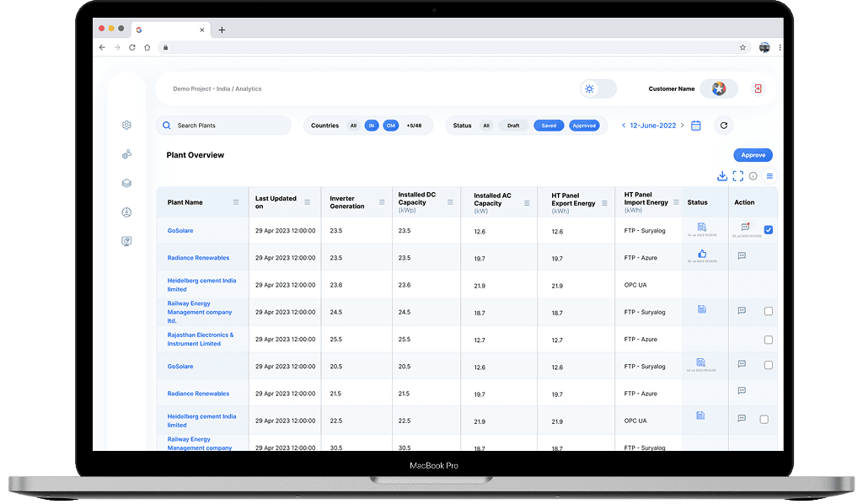This screenshot has height=504, width=863.
Task: Open the Installed DC Capacity column menu
Action: [x=450, y=202]
